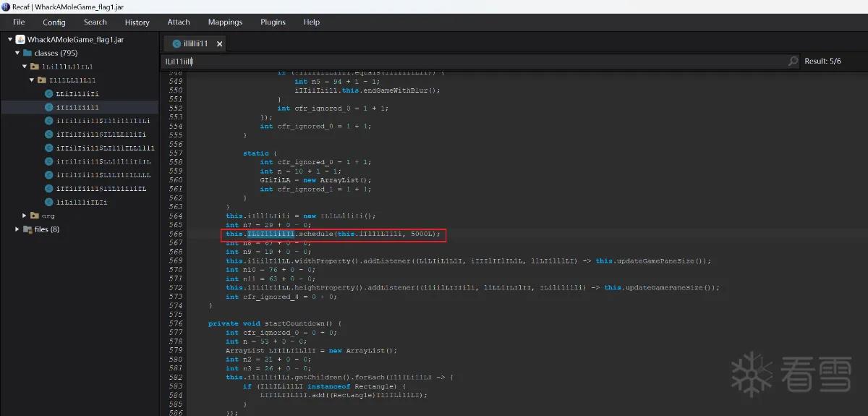The image size is (868, 416).
Task: Click class icon of LLiIlliIi
Action: pyautogui.click(x=48, y=94)
